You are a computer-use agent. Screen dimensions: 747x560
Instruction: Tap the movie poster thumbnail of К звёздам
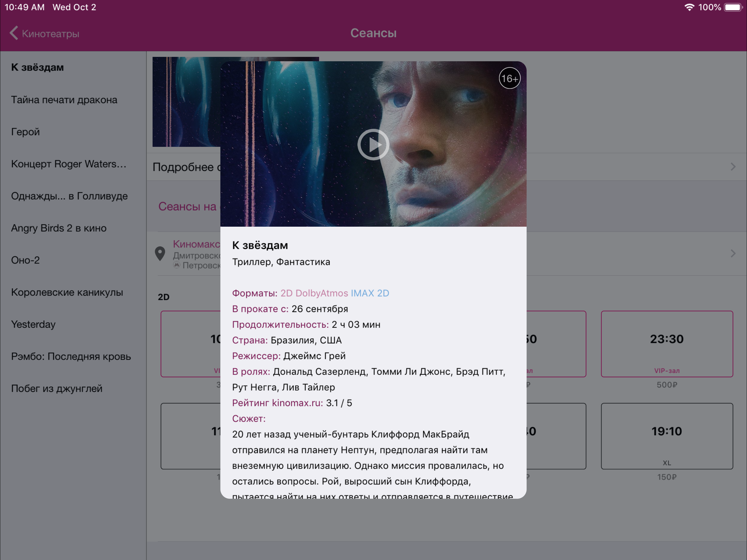pyautogui.click(x=186, y=101)
